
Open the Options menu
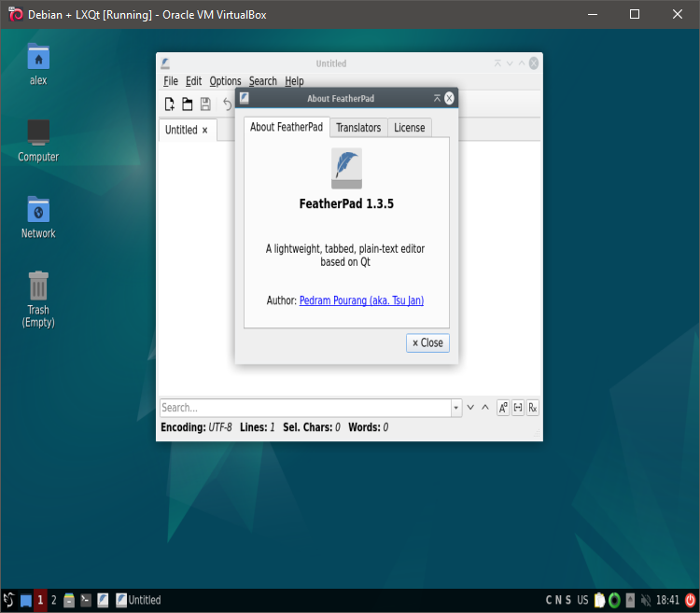pos(225,81)
